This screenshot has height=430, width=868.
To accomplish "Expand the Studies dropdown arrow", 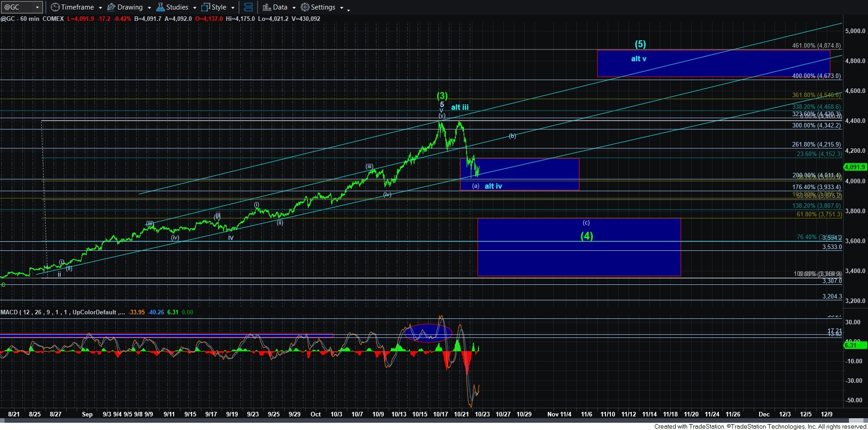I will coord(195,8).
